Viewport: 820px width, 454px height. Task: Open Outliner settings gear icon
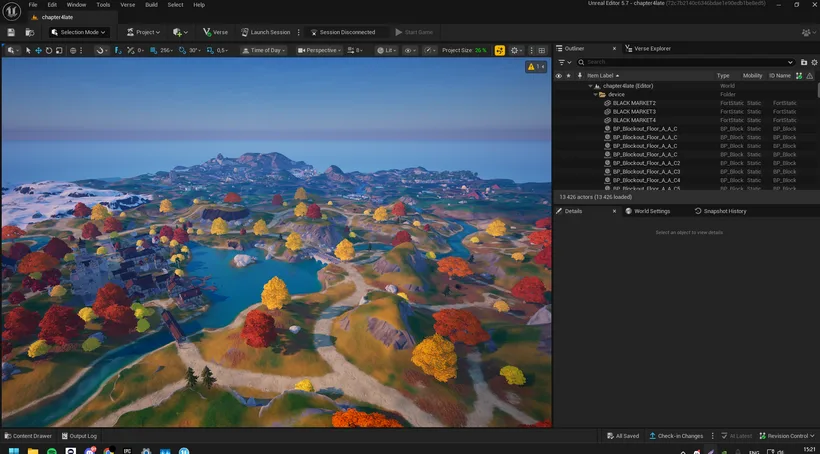[814, 62]
